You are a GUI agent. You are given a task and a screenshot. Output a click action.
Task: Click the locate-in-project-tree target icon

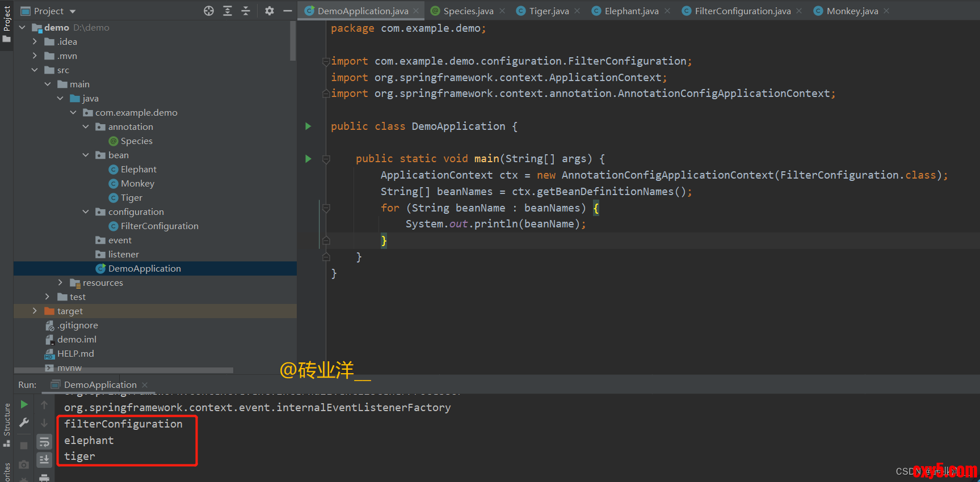pyautogui.click(x=209, y=11)
